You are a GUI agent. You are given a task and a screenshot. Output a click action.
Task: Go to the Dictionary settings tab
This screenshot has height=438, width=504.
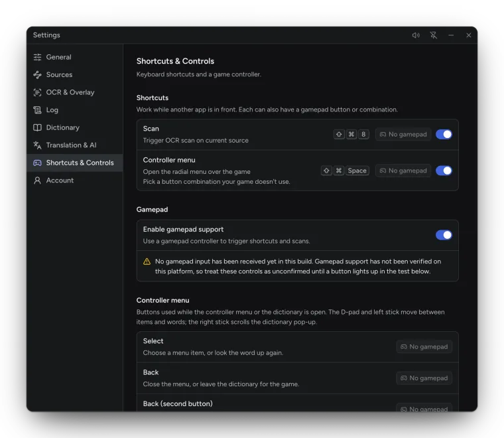[x=75, y=127]
